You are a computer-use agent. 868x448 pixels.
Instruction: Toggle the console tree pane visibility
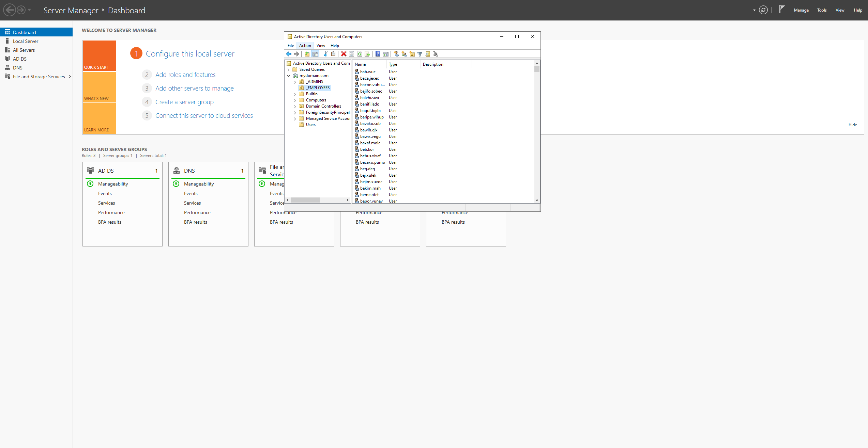315,54
